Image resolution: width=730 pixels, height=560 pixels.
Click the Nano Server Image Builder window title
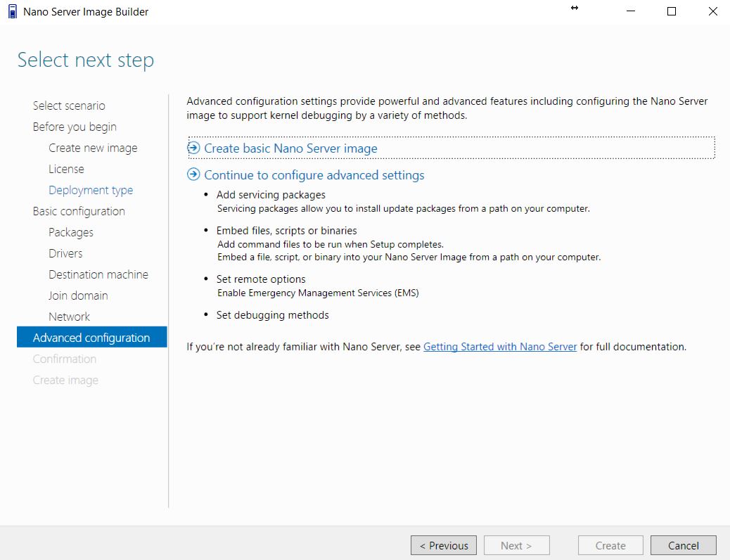(86, 12)
